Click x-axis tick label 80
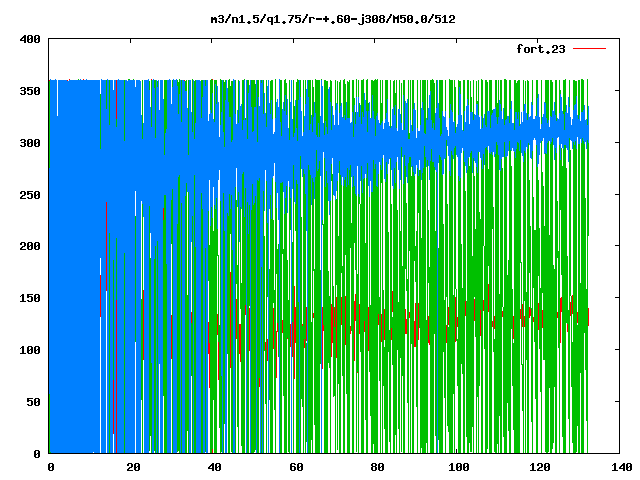 pos(378,467)
